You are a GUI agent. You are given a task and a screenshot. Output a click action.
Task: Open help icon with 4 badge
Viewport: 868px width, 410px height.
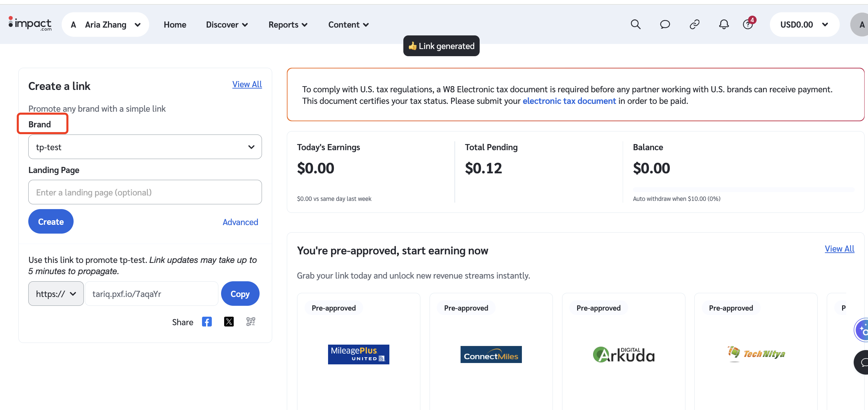749,24
